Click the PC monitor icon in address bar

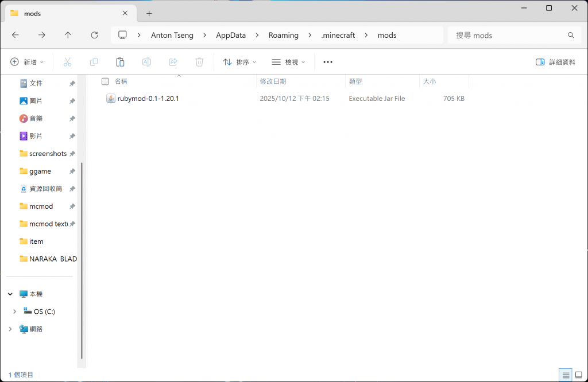tap(122, 35)
